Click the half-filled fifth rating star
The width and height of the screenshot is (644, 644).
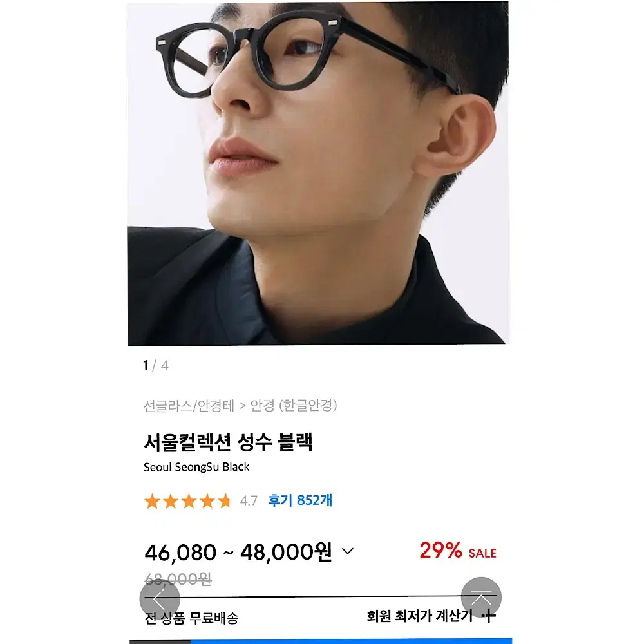click(225, 501)
